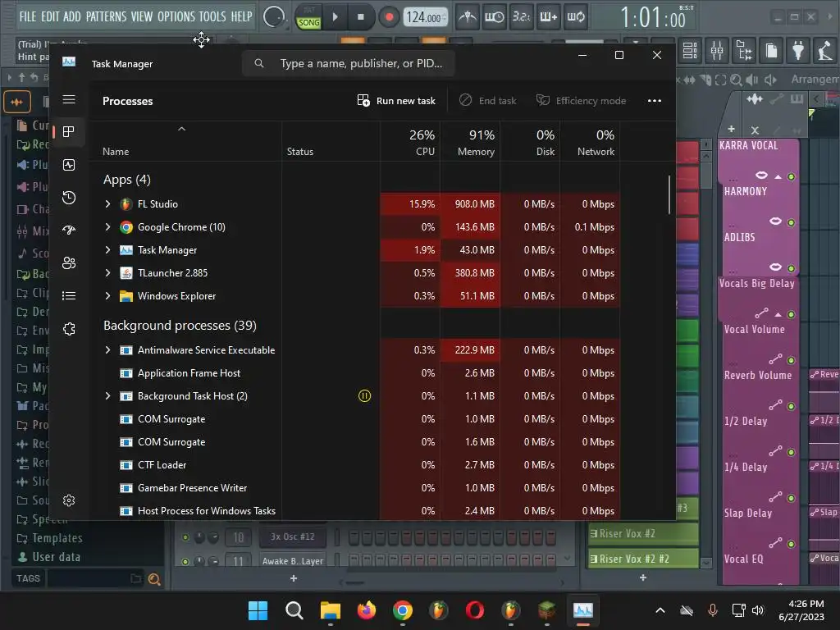This screenshot has height=630, width=840.
Task: Click FL Studio overdub icon
Action: tap(548, 17)
